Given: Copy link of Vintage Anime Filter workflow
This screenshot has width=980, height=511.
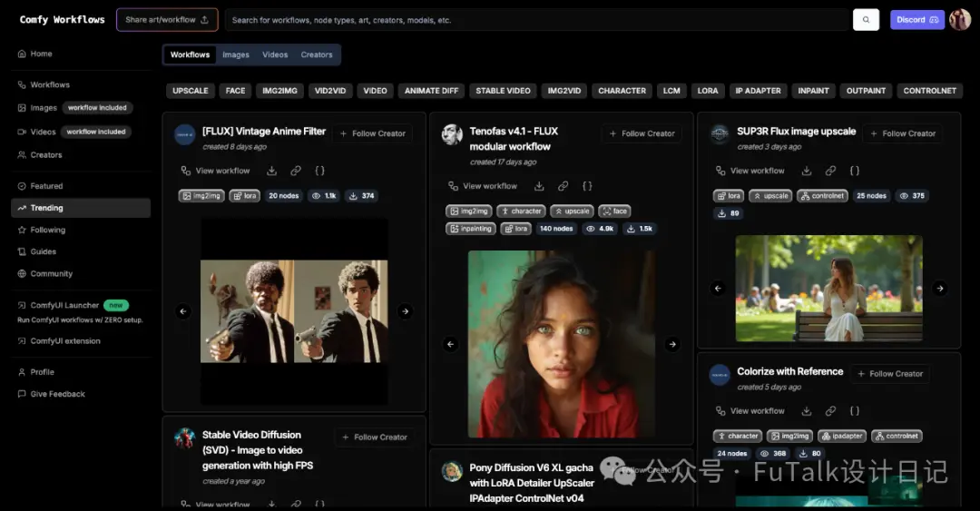Looking at the screenshot, I should tap(296, 171).
